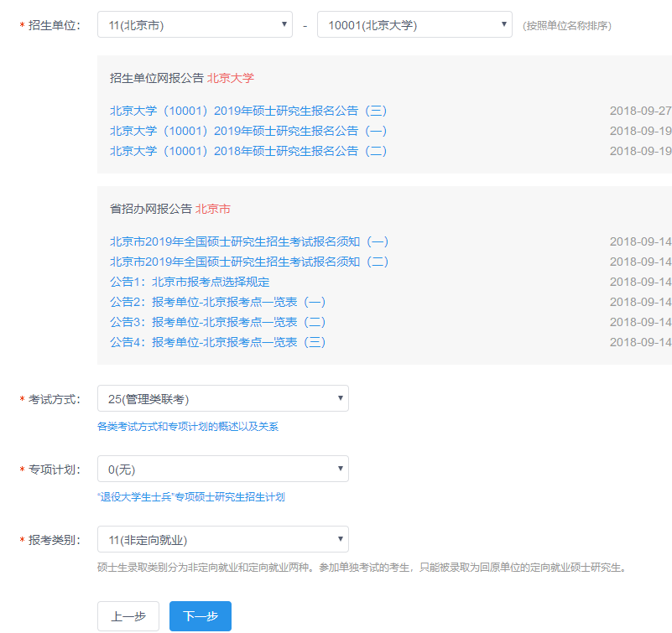Viewport: 672px width, 633px height.
Task: Open 北京市2019年招生考试报名须知（一）
Action: pyautogui.click(x=249, y=241)
